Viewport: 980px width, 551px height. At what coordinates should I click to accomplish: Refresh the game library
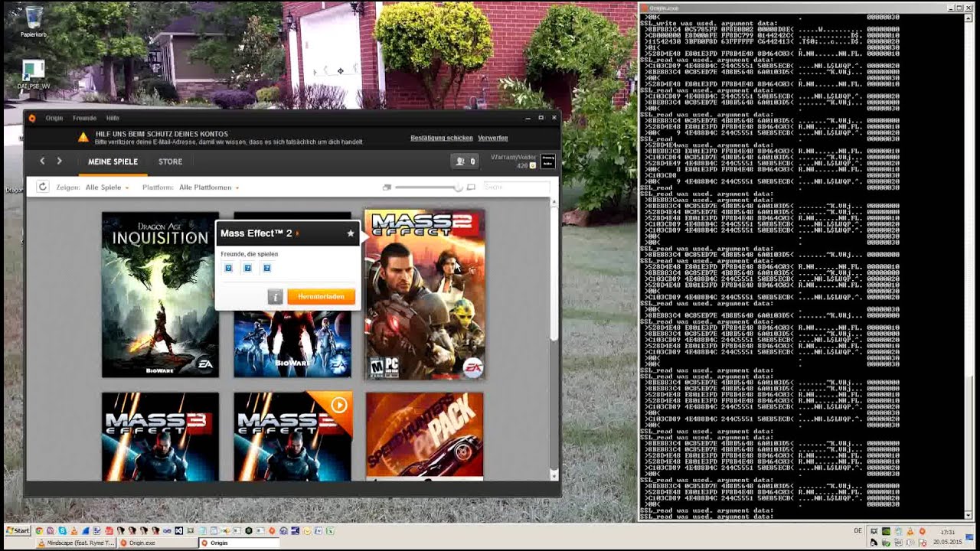pos(43,187)
